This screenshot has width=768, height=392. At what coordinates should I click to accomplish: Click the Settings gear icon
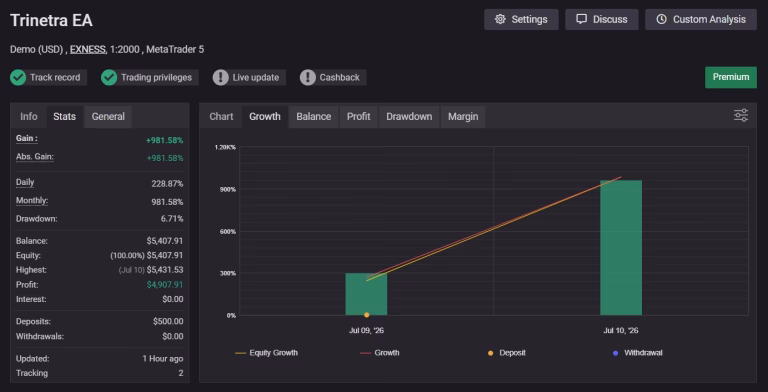[x=500, y=20]
